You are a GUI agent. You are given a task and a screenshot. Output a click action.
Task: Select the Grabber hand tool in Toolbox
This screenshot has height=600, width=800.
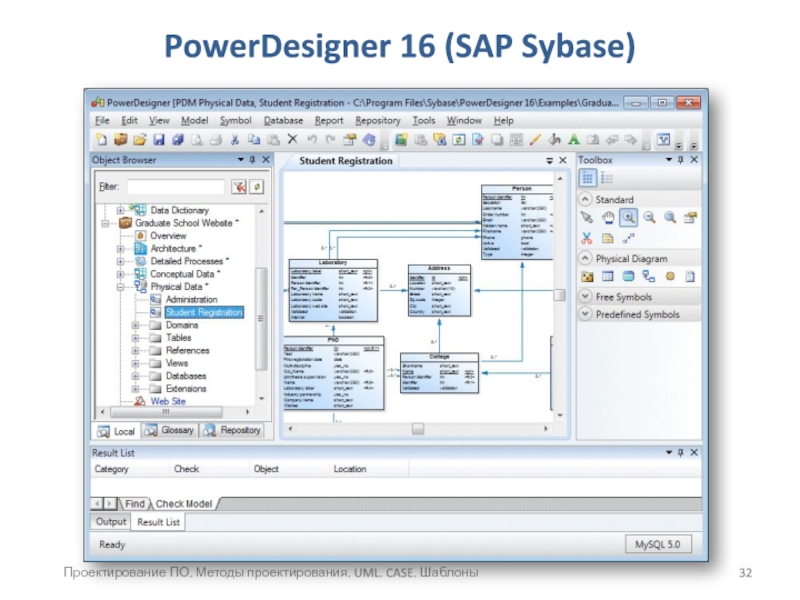click(608, 218)
